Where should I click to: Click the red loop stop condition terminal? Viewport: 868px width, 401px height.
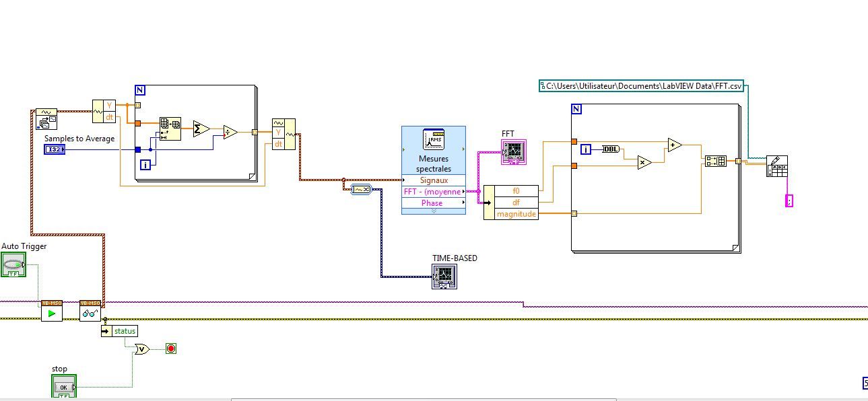click(x=171, y=349)
